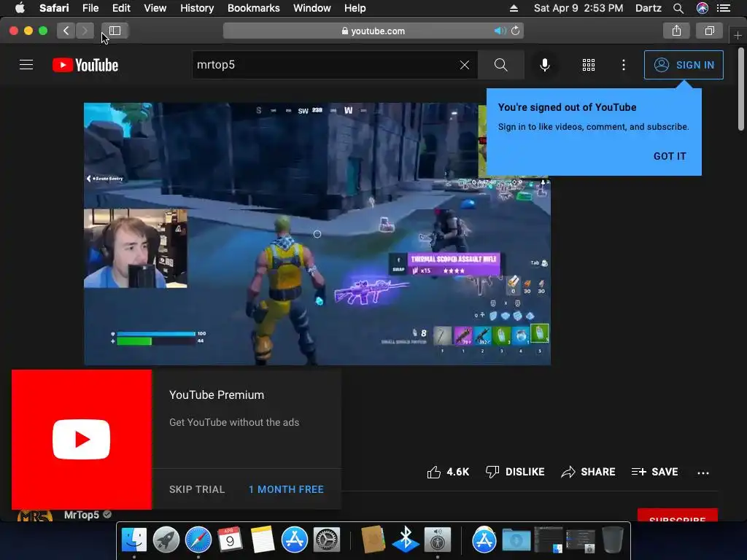
Task: Open Finder from the Dock
Action: tap(134, 540)
